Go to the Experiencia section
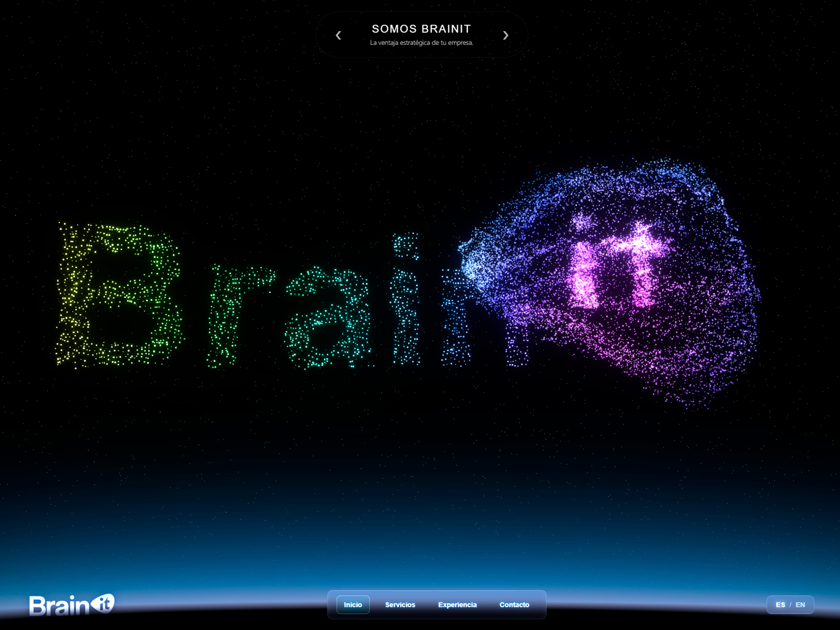Image resolution: width=840 pixels, height=630 pixels. click(457, 605)
